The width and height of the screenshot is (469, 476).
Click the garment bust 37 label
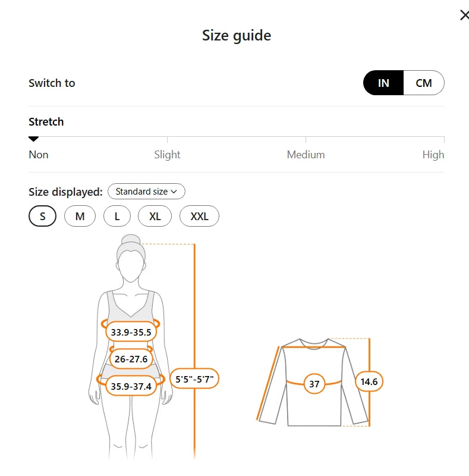pos(314,384)
